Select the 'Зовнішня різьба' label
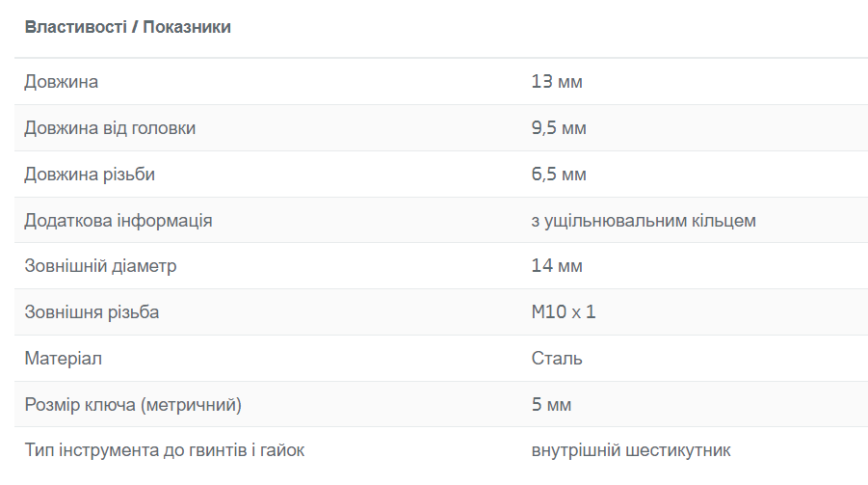This screenshot has width=868, height=485. click(x=92, y=312)
